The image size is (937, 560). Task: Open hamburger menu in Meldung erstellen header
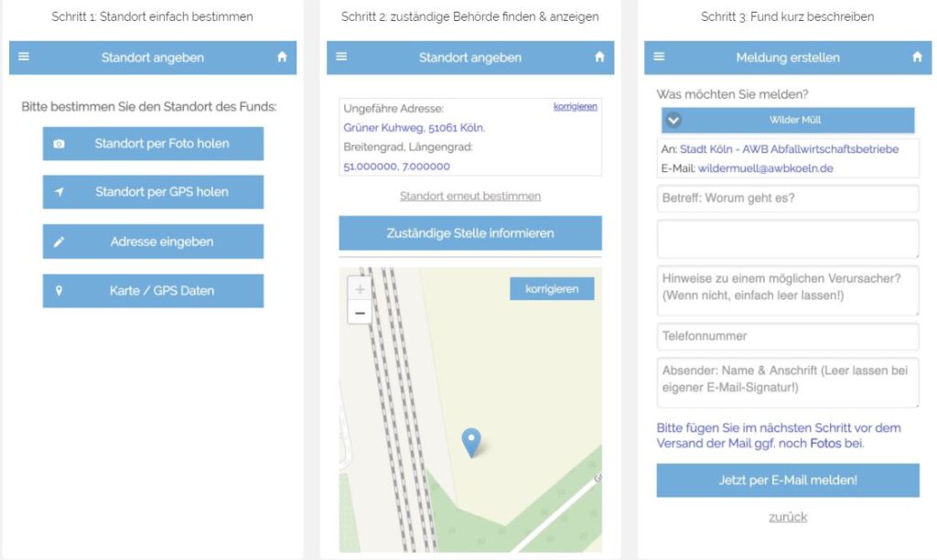[x=659, y=57]
